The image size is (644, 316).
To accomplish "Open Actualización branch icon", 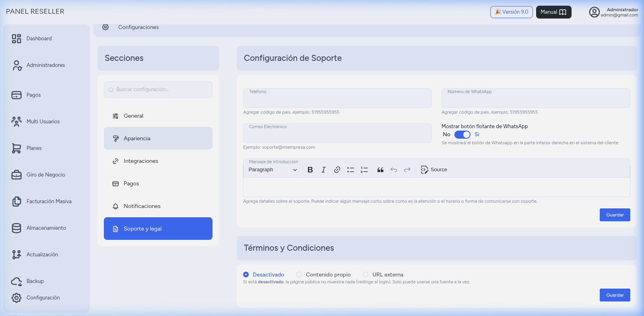I will click(x=17, y=255).
